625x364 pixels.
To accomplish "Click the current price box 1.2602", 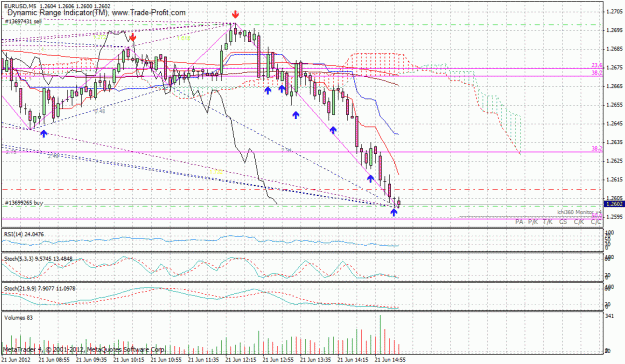I will tap(614, 204).
